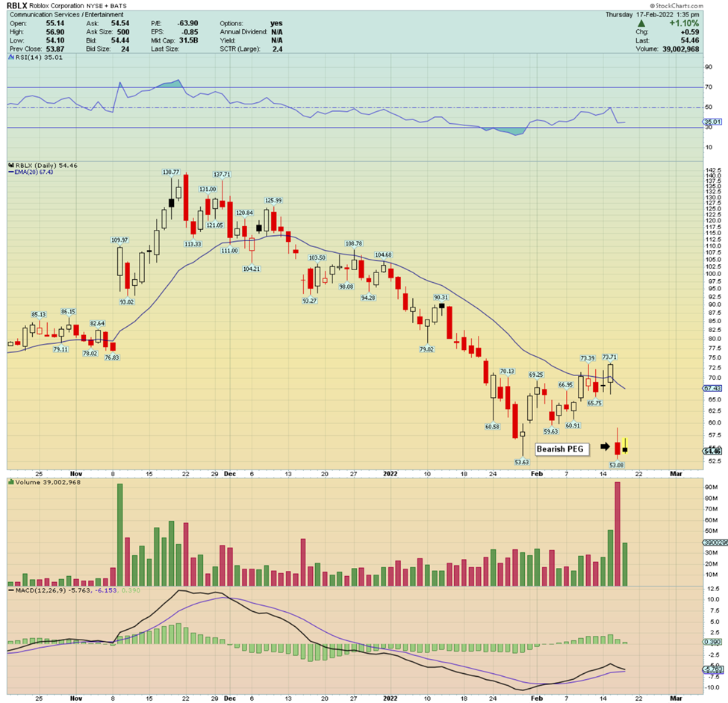Click the EPS value -0.85
This screenshot has height=703, width=728.
(x=190, y=32)
